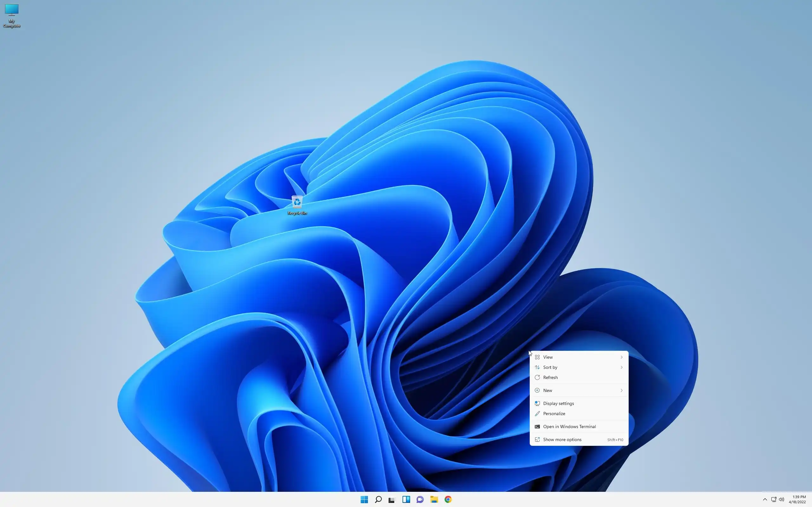This screenshot has height=507, width=812.
Task: Select Personalize in context menu
Action: tap(554, 414)
